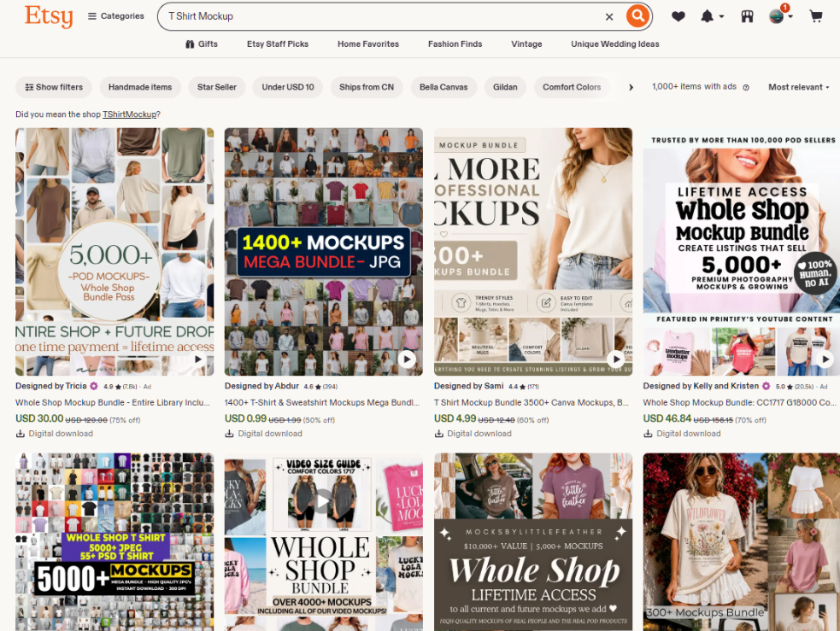Play video on Kelly and Kristen listing
This screenshot has height=631, width=840.
825,359
